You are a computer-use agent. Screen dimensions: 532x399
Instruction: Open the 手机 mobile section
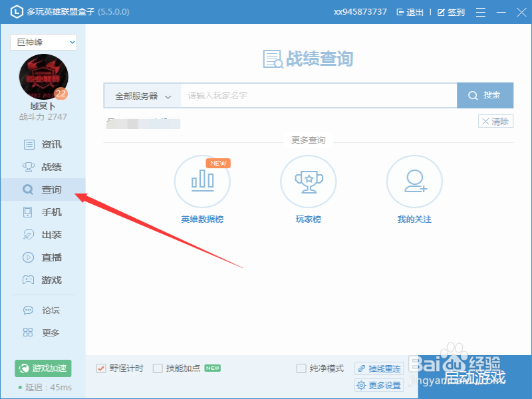pos(43,212)
